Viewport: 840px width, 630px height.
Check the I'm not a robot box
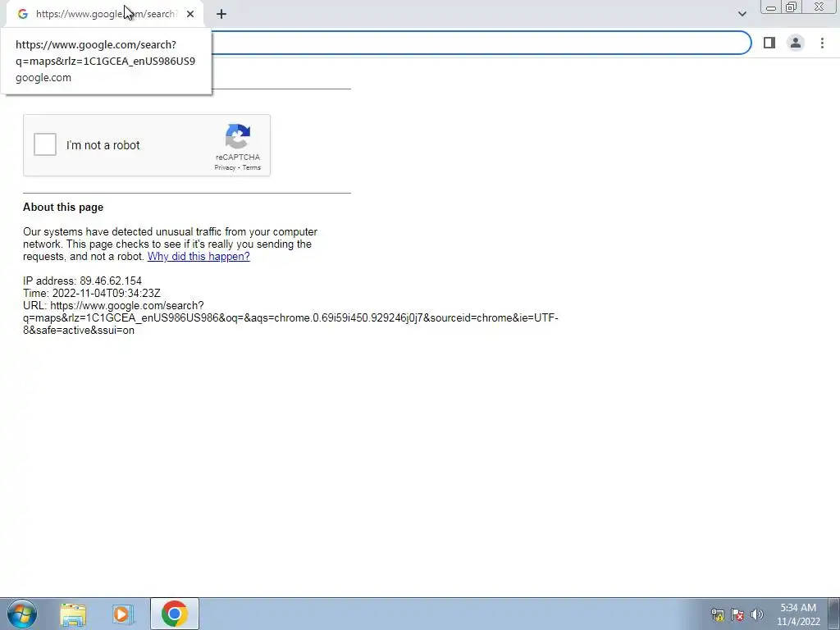pyautogui.click(x=45, y=144)
